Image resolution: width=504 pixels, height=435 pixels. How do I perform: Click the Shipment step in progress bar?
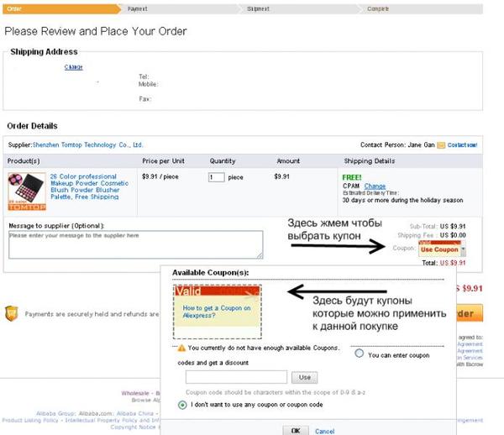(x=259, y=8)
